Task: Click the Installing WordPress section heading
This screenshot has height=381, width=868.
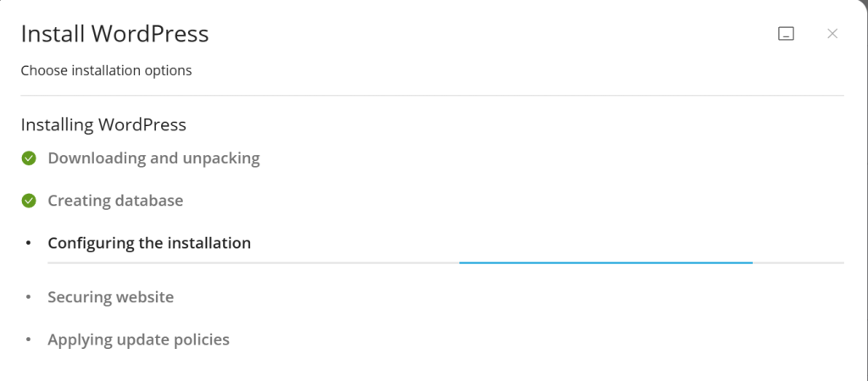Action: [103, 124]
